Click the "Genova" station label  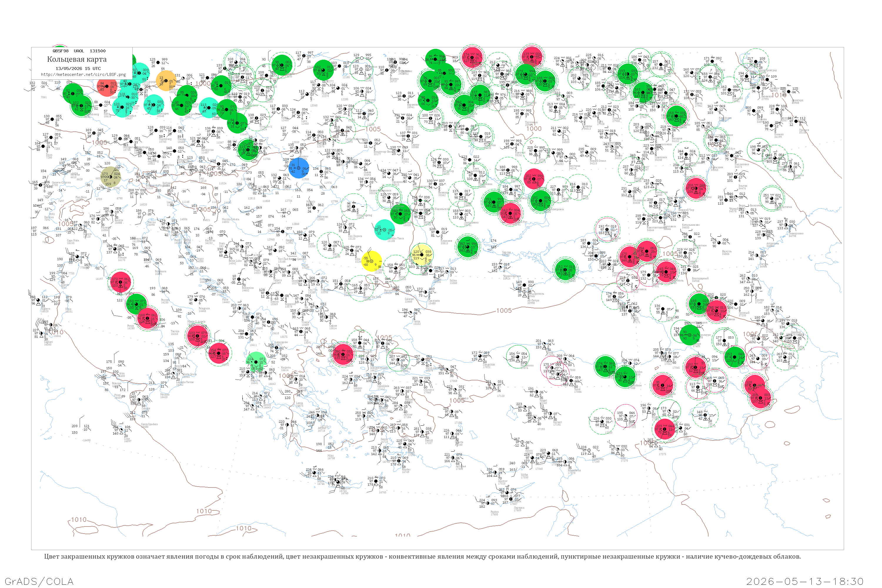87,234
